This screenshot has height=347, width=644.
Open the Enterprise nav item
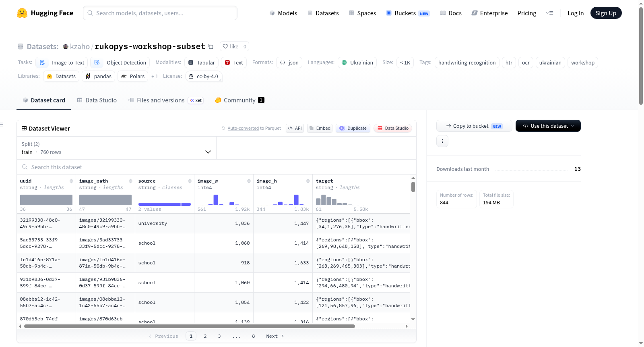pyautogui.click(x=489, y=13)
